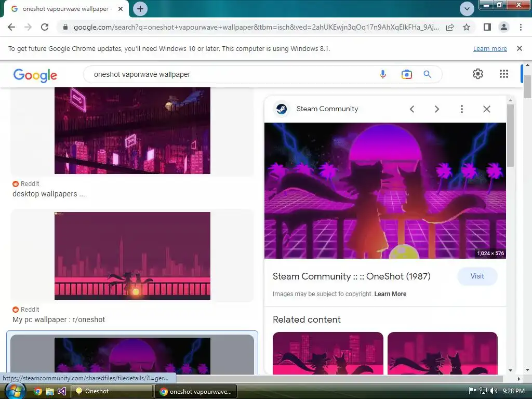The width and height of the screenshot is (532, 399).
Task: Click the desktop wallpapers ... result title
Action: coord(48,194)
